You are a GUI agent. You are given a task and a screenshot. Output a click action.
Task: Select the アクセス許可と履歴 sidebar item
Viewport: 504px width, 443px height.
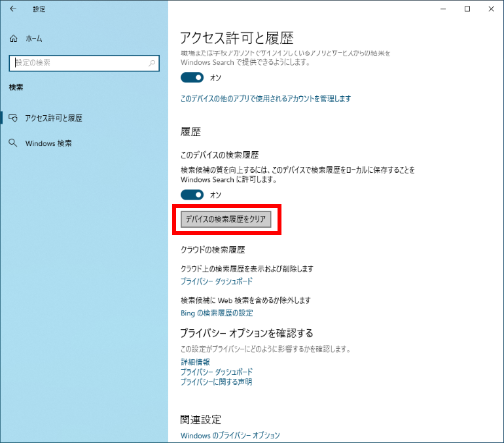pos(54,118)
